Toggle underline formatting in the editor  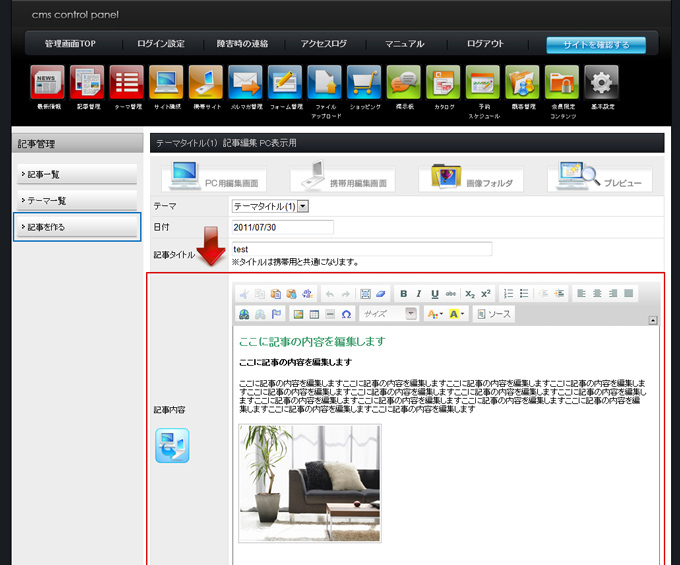(435, 294)
